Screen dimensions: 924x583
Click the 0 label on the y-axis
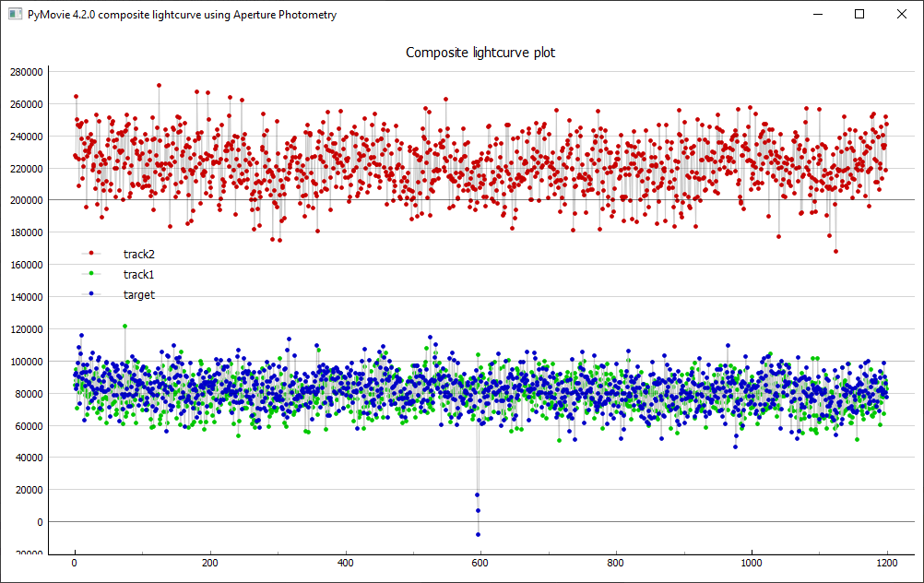click(40, 522)
